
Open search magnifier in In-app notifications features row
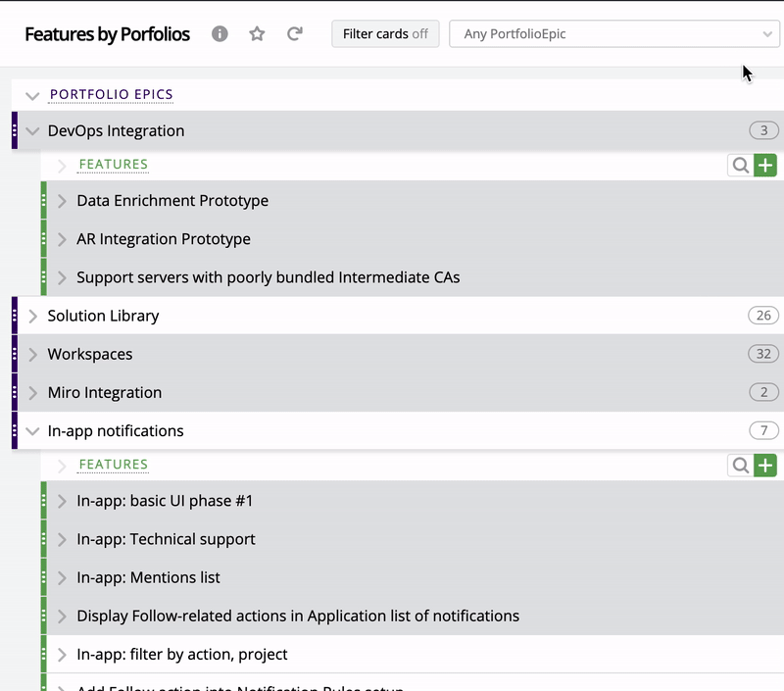tap(741, 465)
